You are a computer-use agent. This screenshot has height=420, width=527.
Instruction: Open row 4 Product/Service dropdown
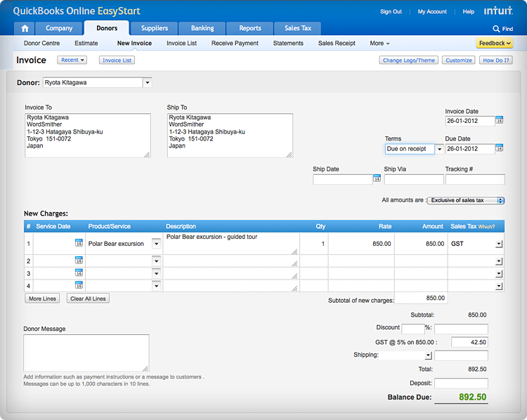[x=156, y=286]
